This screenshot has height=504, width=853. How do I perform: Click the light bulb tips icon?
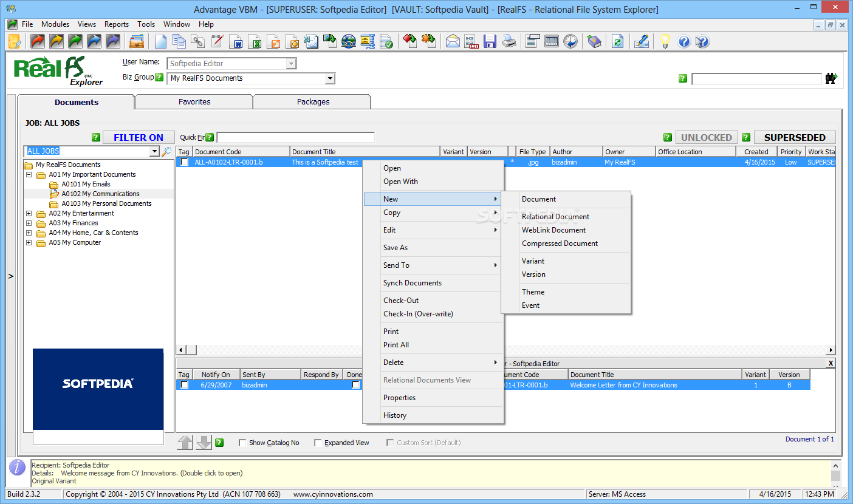point(665,41)
